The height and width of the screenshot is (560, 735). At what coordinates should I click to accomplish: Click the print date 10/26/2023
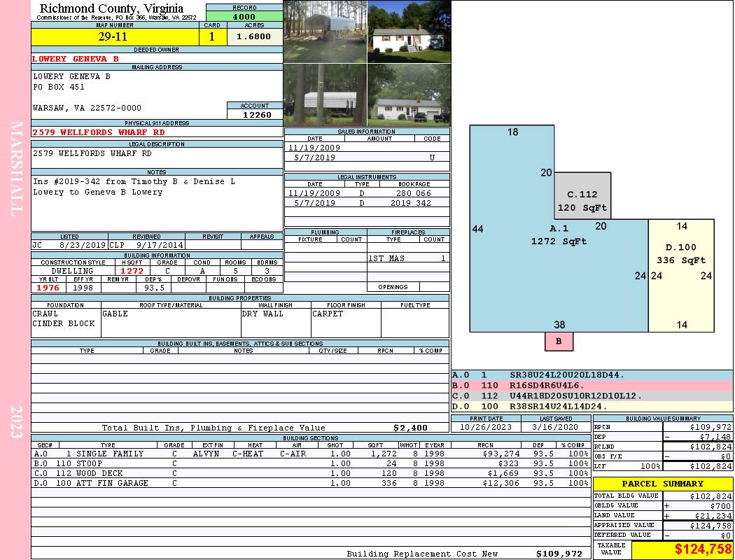[486, 427]
